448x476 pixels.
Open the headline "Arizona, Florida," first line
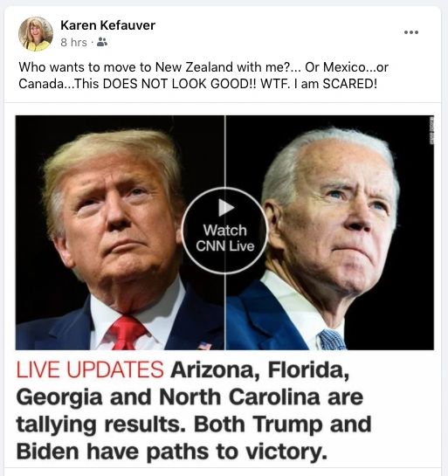[260, 369]
